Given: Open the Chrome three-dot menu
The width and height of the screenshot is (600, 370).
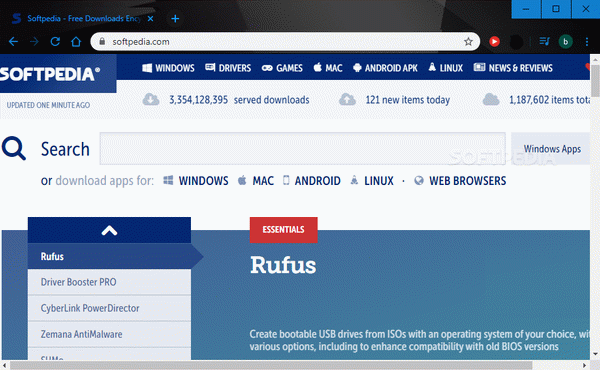Looking at the screenshot, I should pyautogui.click(x=587, y=42).
